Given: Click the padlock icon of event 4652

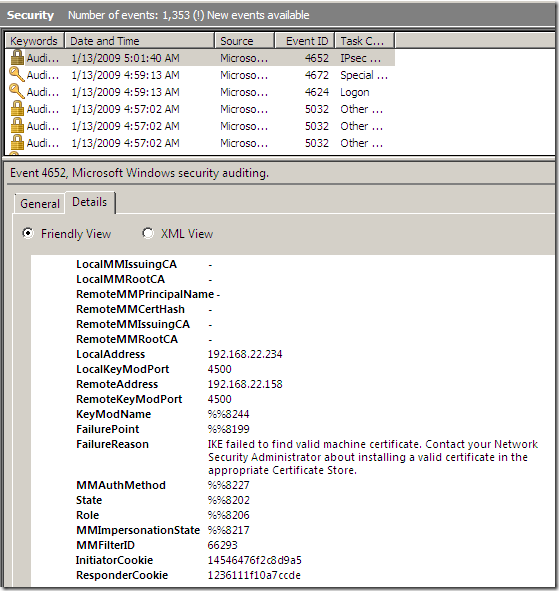Looking at the screenshot, I should (17, 58).
